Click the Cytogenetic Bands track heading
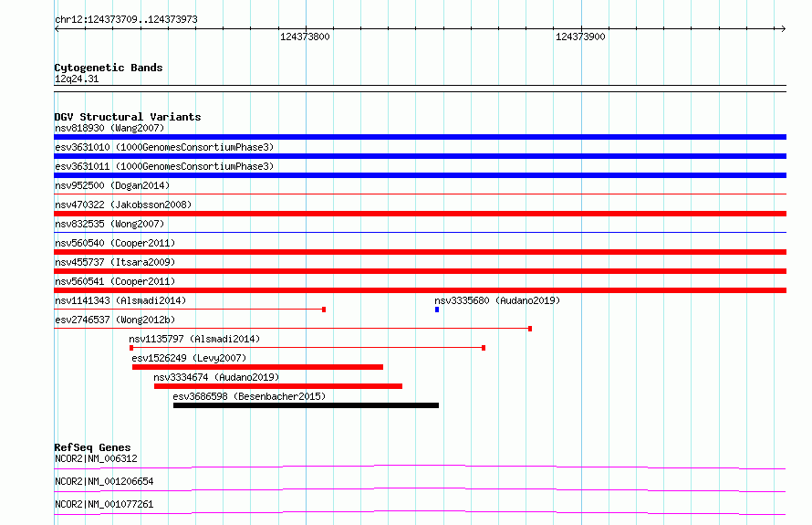Image resolution: width=812 pixels, height=525 pixels. pyautogui.click(x=109, y=68)
